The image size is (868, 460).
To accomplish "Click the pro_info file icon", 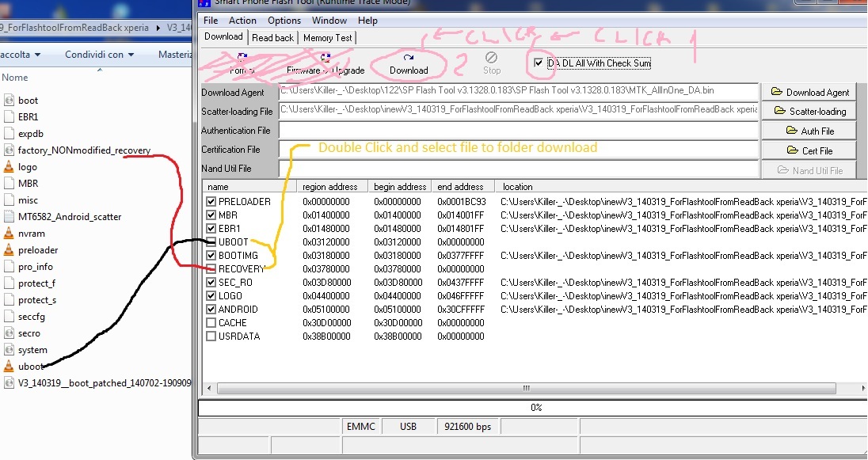I will 8,266.
